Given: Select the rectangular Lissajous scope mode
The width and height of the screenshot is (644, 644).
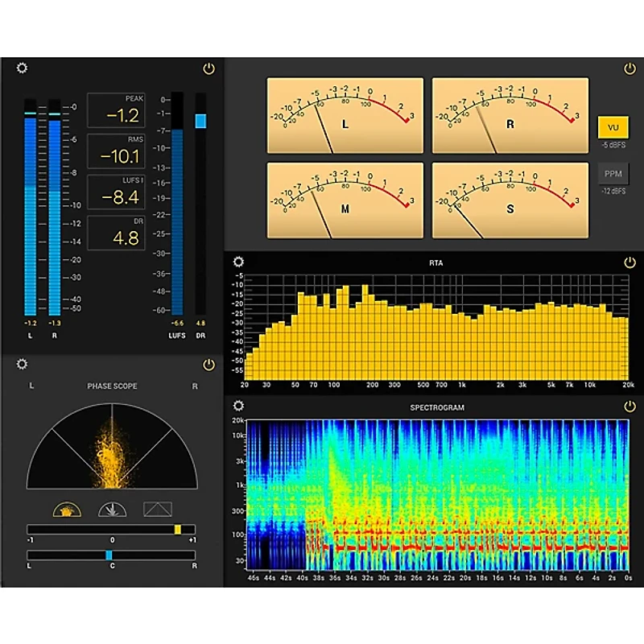Looking at the screenshot, I should [157, 509].
